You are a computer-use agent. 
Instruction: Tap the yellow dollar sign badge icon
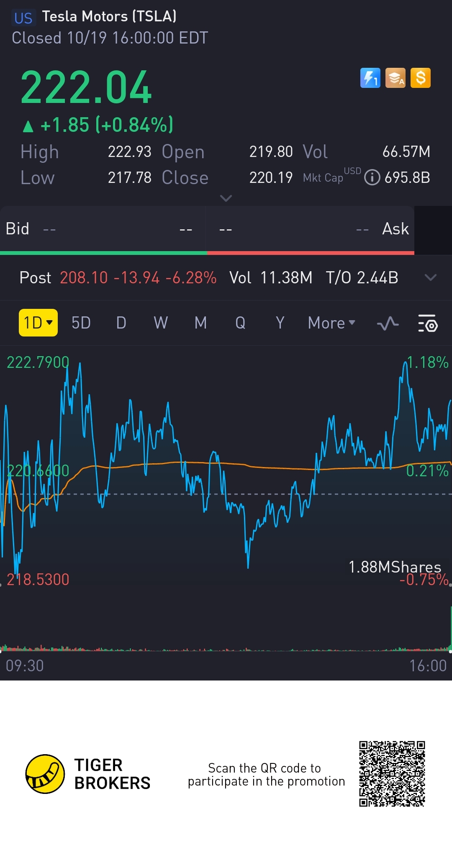point(421,78)
